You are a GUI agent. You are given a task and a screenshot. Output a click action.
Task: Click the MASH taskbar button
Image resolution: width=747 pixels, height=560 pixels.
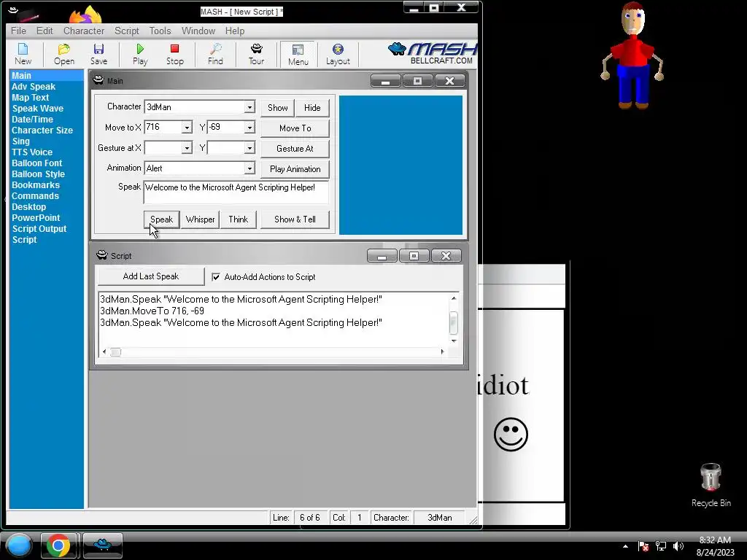point(102,545)
